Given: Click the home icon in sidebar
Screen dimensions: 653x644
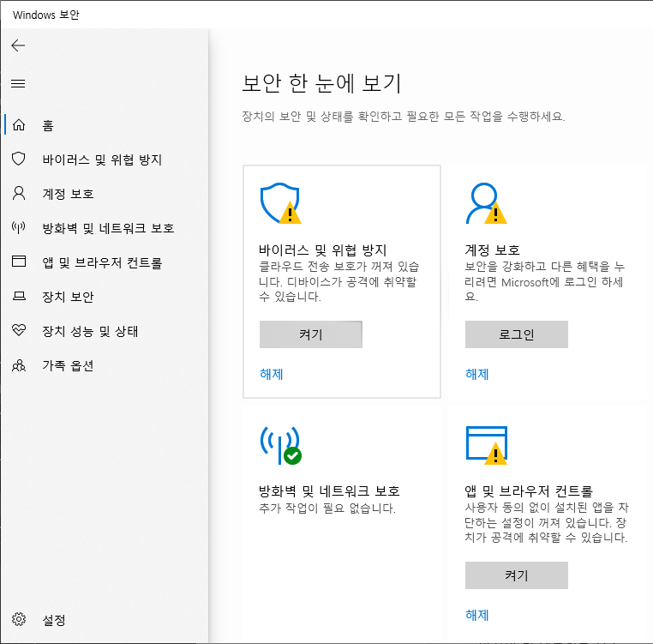Looking at the screenshot, I should pyautogui.click(x=19, y=124).
